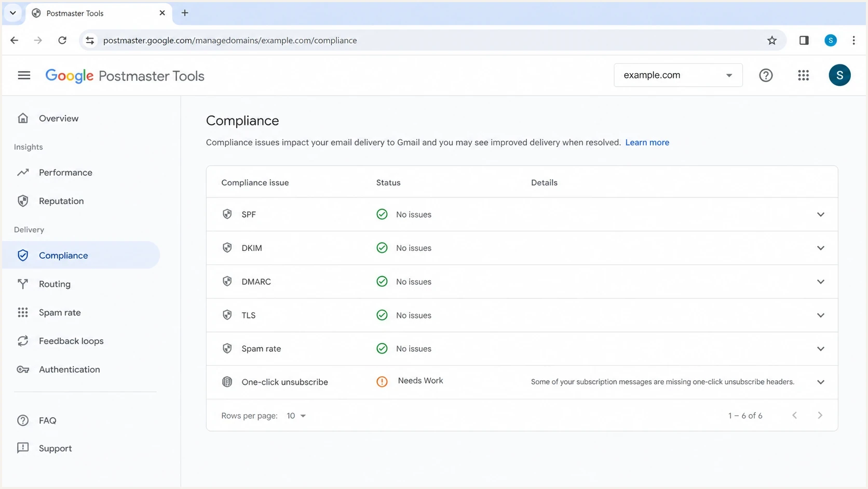Open Overview in the sidebar
Image resolution: width=868 pixels, height=489 pixels.
[59, 118]
